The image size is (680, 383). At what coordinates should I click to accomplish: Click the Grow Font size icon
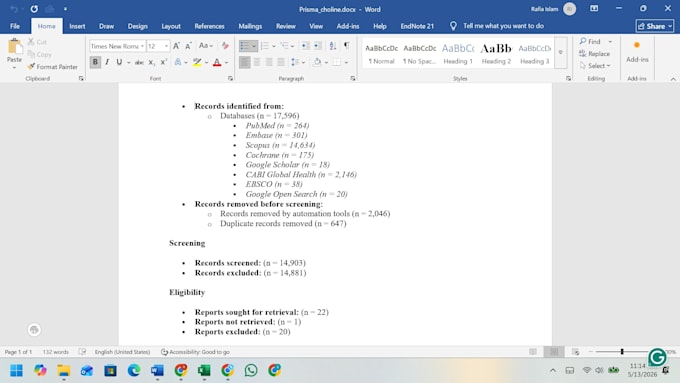176,46
